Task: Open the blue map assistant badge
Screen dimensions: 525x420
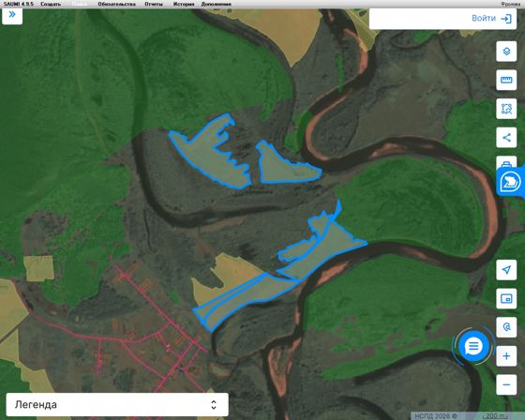Action: pyautogui.click(x=511, y=182)
